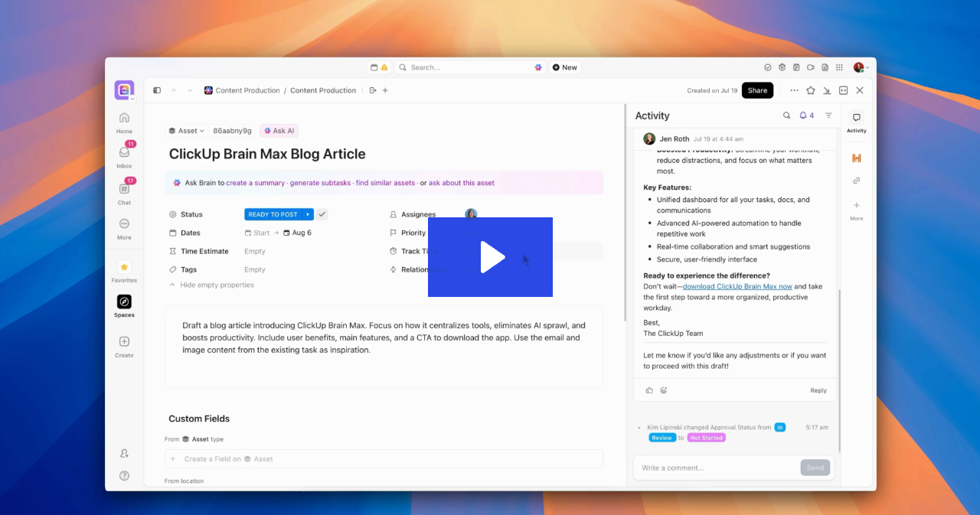Image resolution: width=980 pixels, height=515 pixels.
Task: Toggle the task layout view icon
Action: 843,90
